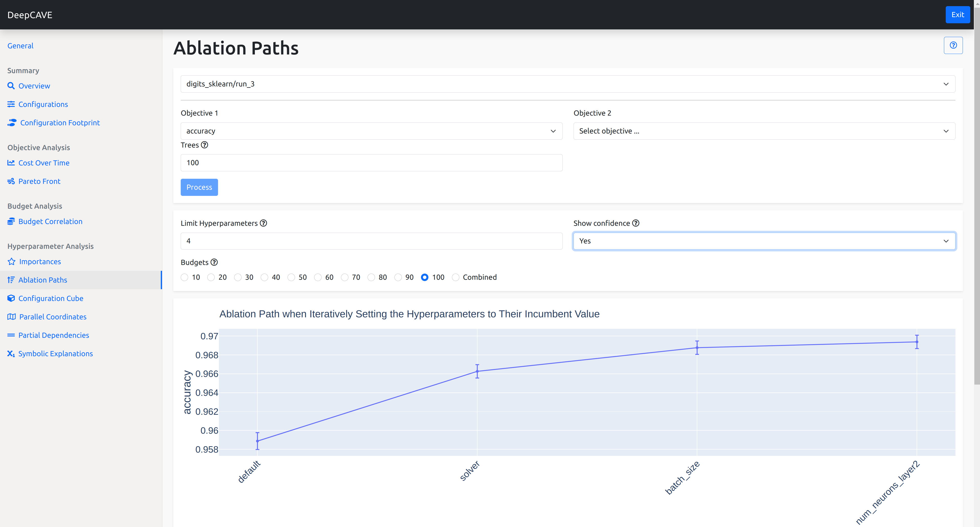The image size is (980, 527).
Task: Click the Partial Dependencies equals icon
Action: [11, 335]
